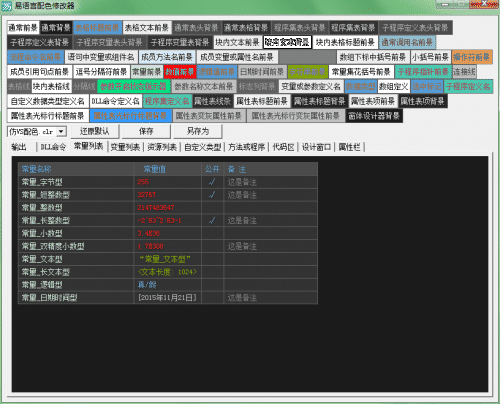Toggle 公开 checkmark for 常量_短整数型 row
The image size is (500, 404).
(x=212, y=195)
